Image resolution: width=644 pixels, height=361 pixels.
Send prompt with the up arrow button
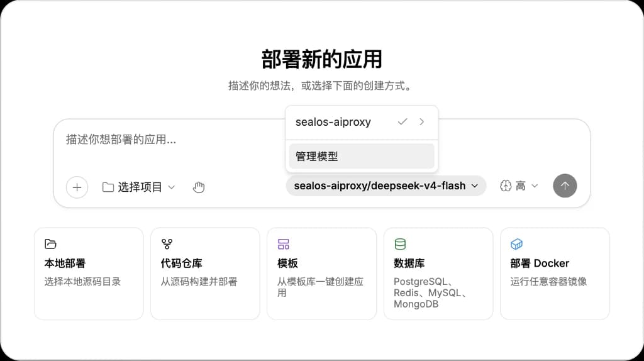[565, 186]
